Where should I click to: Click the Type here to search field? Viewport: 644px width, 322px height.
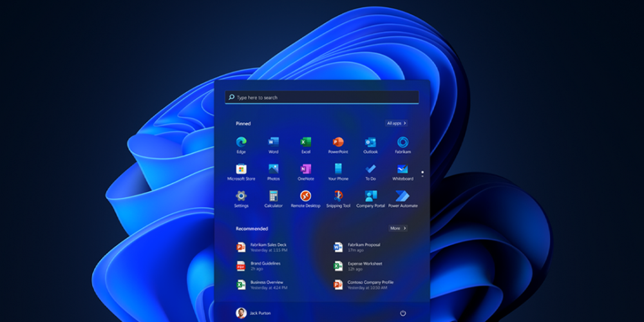click(x=322, y=97)
